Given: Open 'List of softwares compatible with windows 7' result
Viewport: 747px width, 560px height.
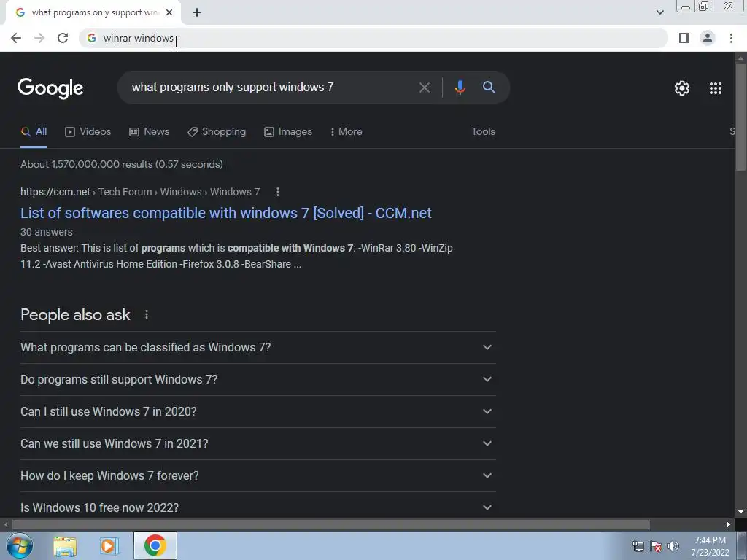Looking at the screenshot, I should pos(226,213).
